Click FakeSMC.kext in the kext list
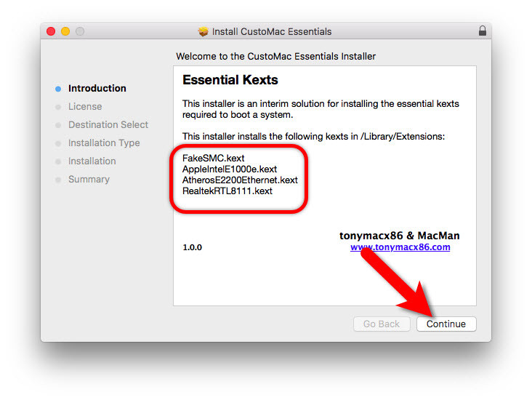The height and width of the screenshot is (400, 532). 213,159
